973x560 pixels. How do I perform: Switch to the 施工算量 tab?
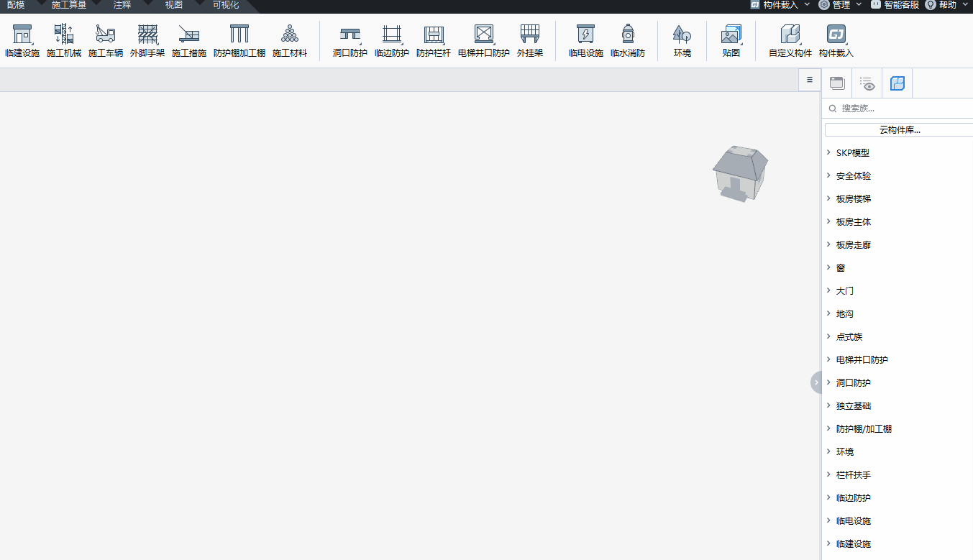pos(69,5)
